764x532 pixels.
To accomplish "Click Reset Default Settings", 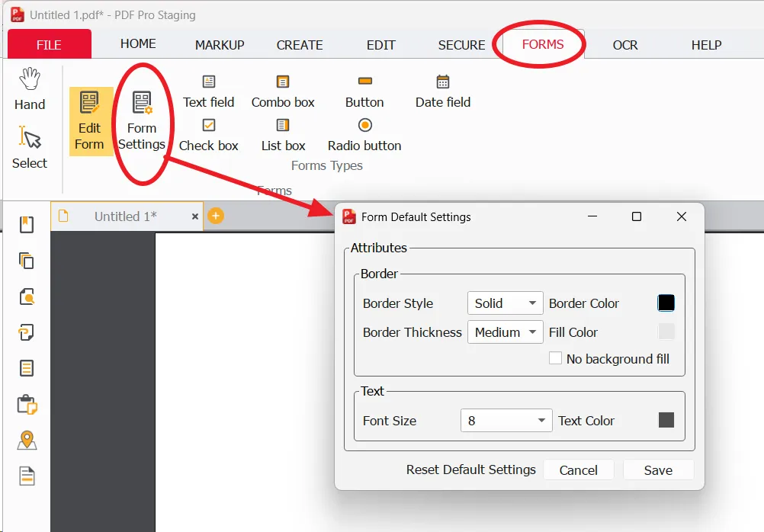I will [470, 470].
